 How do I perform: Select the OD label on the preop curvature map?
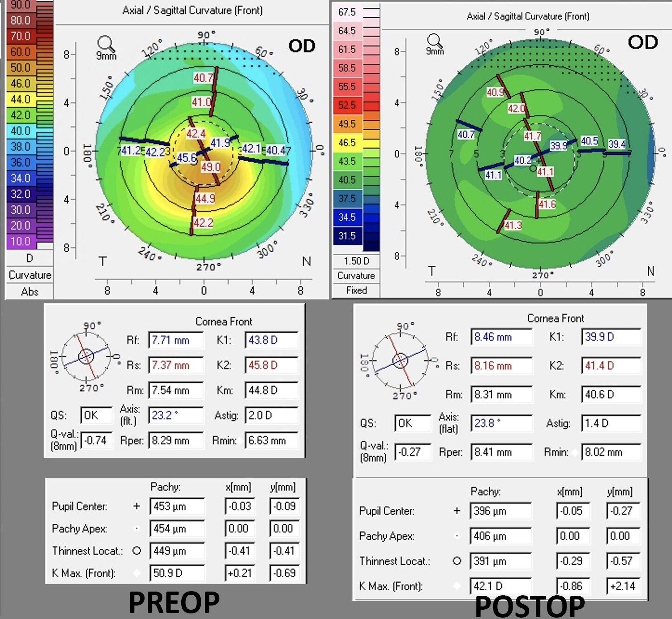click(301, 46)
